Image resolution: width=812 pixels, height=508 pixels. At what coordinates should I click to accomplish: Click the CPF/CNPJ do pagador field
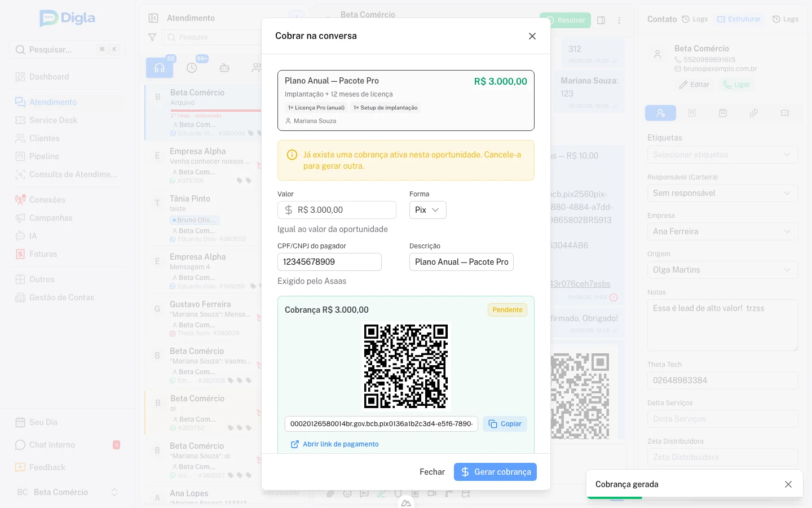(x=329, y=262)
